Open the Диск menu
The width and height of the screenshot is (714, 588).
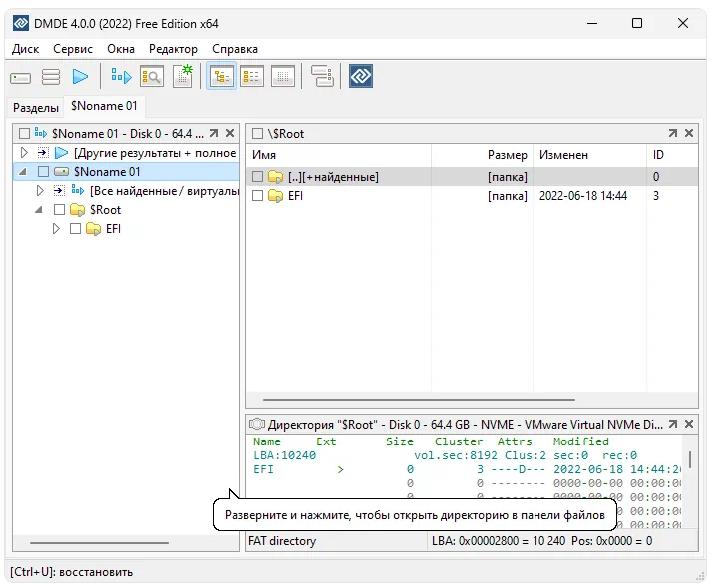(x=26, y=49)
